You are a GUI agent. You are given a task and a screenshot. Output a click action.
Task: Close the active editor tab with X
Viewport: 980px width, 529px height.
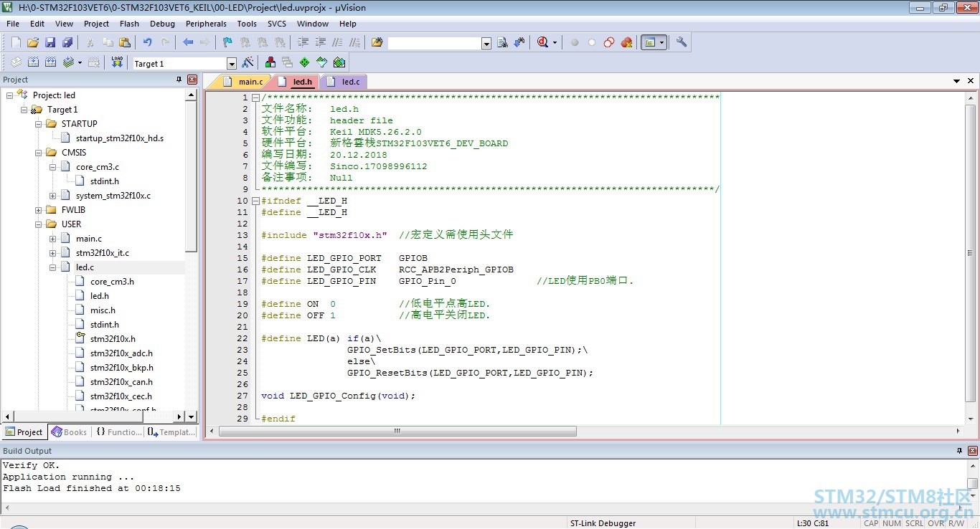(971, 81)
